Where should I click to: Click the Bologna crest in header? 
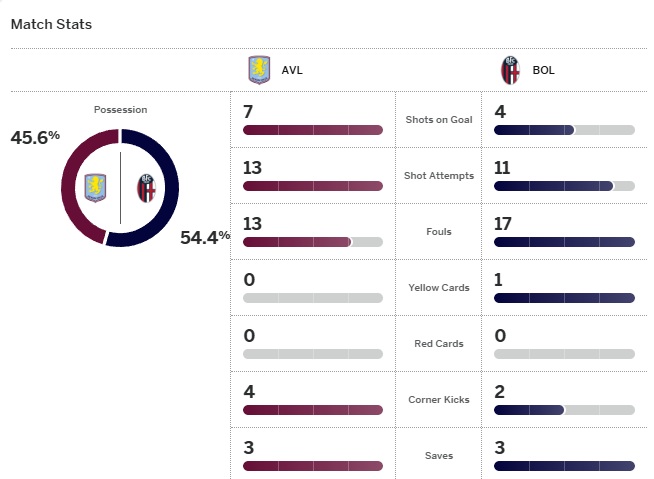(510, 70)
